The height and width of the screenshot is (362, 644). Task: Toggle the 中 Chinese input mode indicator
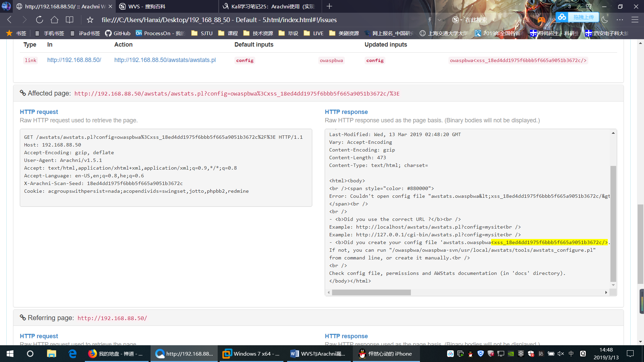[x=571, y=354]
